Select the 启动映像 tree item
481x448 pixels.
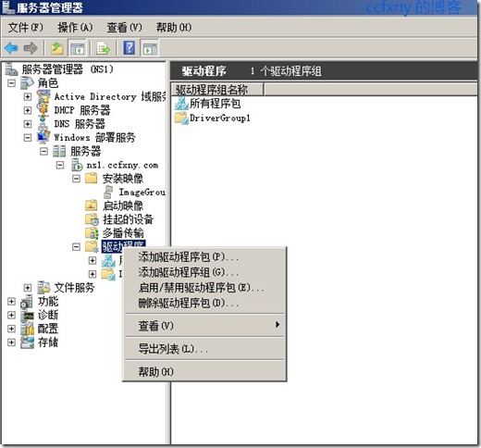coord(123,205)
